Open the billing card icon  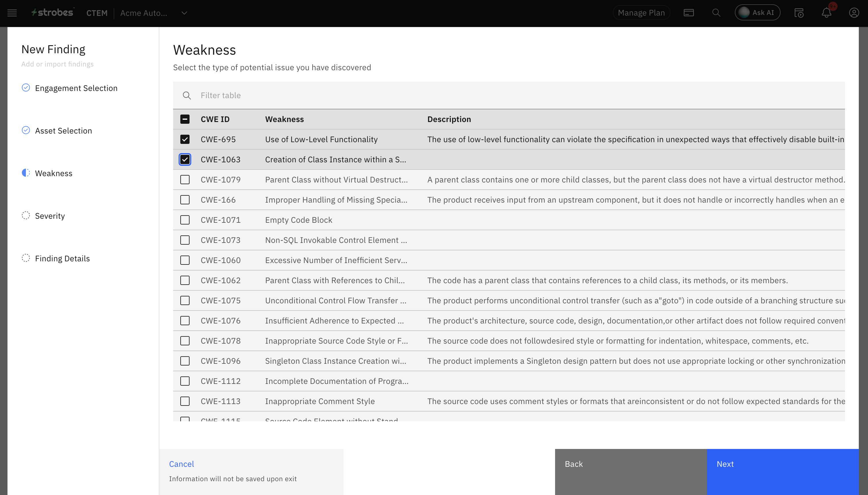pos(688,13)
